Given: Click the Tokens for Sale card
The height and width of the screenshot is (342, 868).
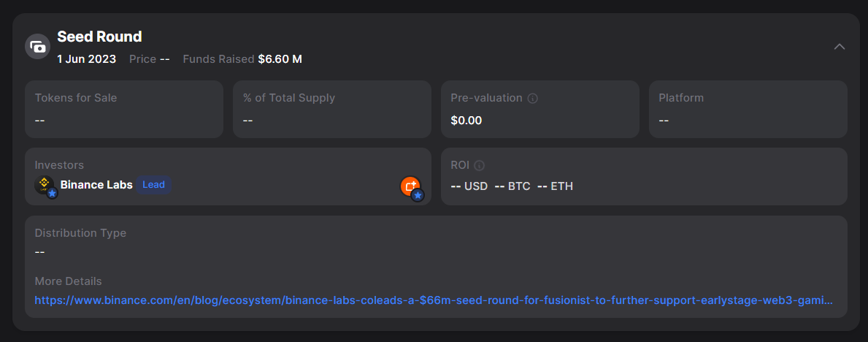Looking at the screenshot, I should 124,109.
